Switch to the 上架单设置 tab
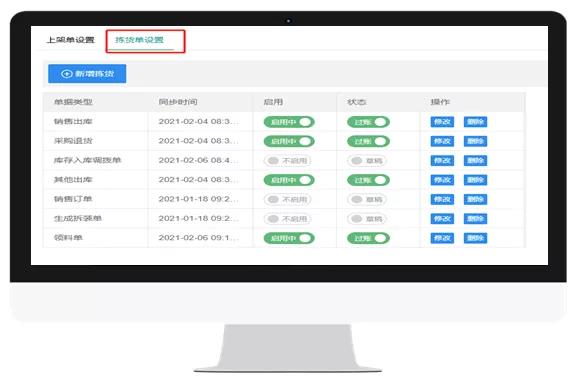The height and width of the screenshot is (378, 576). point(71,40)
